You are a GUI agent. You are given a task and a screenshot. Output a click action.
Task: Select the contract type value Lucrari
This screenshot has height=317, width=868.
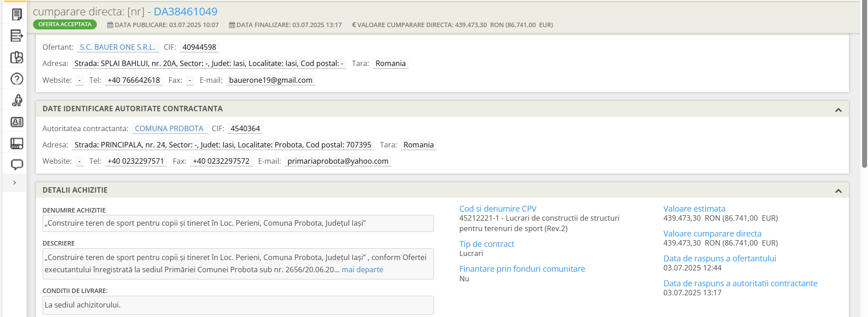point(471,254)
